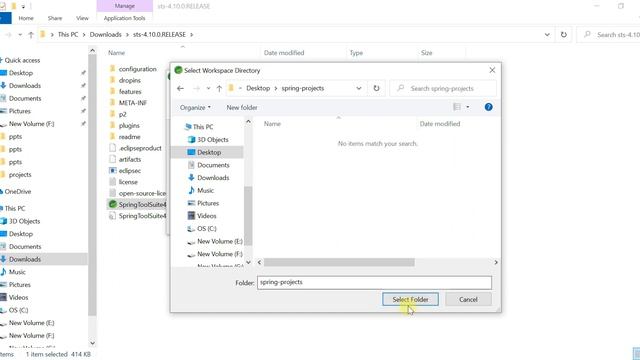This screenshot has height=360, width=640.
Task: Open dialog address bar history dropdown
Action: point(359,88)
